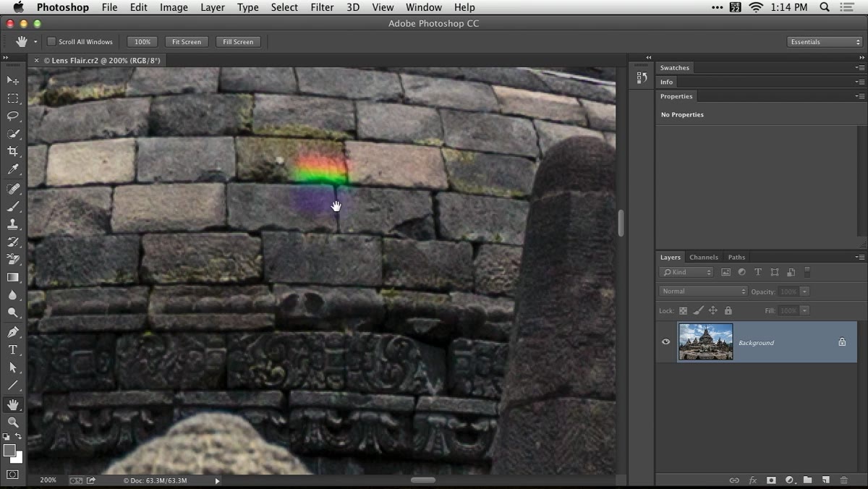Screen dimensions: 868x489
Task: Open the Apple menu
Action: click(x=18, y=7)
